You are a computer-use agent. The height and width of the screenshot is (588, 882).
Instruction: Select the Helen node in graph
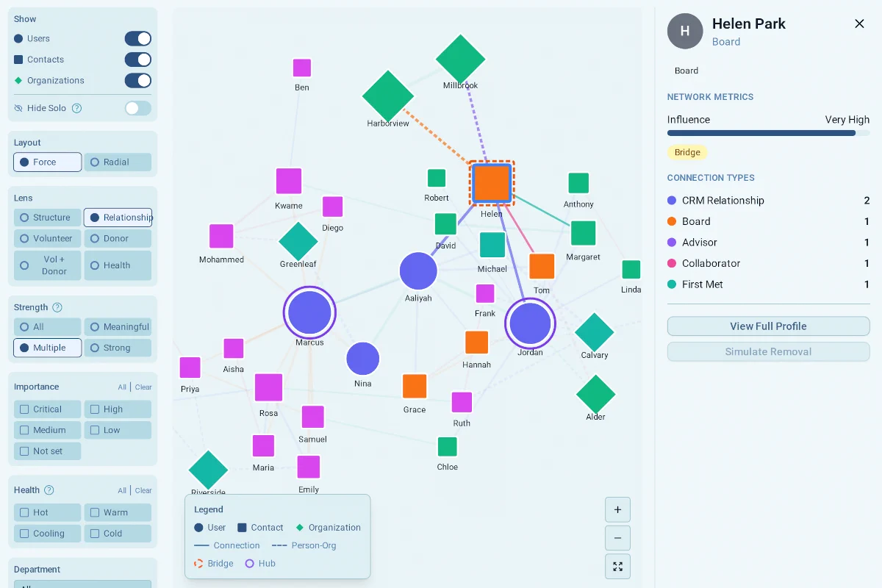(492, 183)
